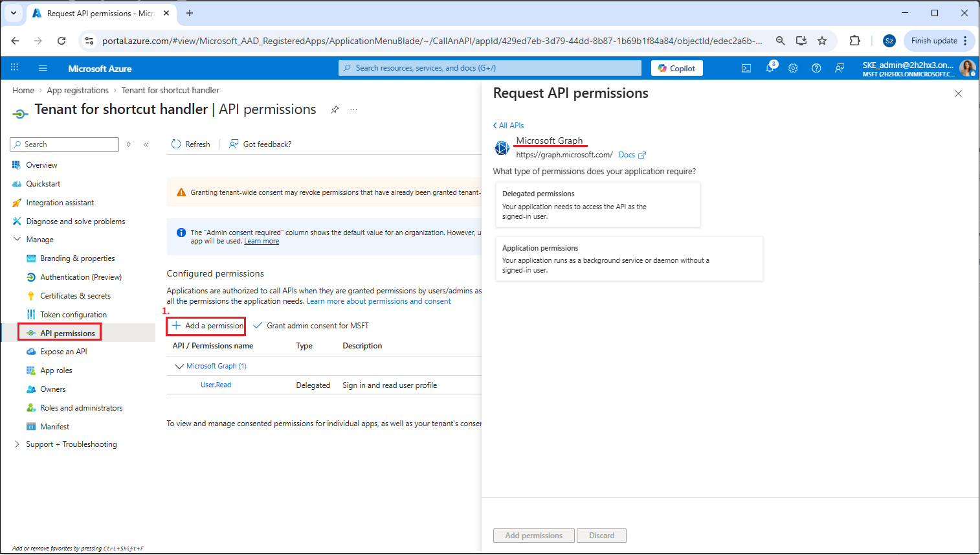Screen dimensions: 980x555
Task: Open the blade's more options ellipsis
Action: click(353, 109)
